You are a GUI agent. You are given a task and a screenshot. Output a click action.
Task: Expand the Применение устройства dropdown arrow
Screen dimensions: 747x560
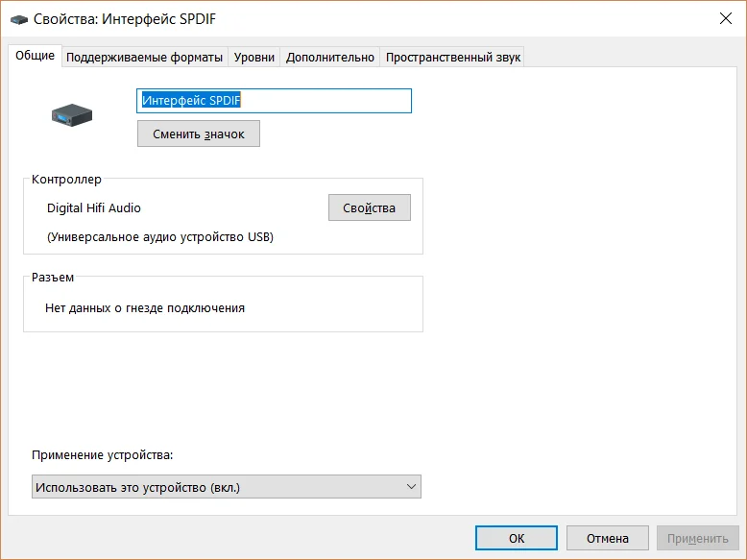click(411, 487)
